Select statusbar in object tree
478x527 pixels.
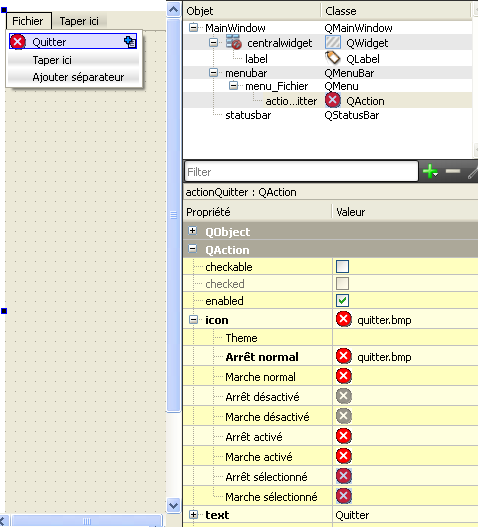(x=248, y=115)
